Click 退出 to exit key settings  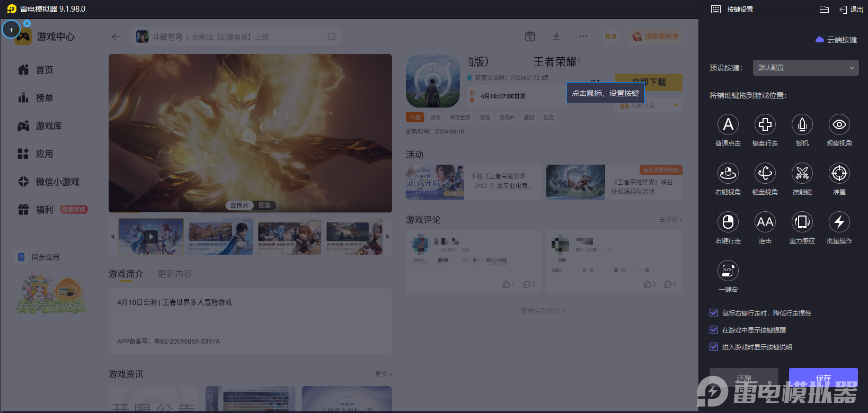(x=851, y=10)
